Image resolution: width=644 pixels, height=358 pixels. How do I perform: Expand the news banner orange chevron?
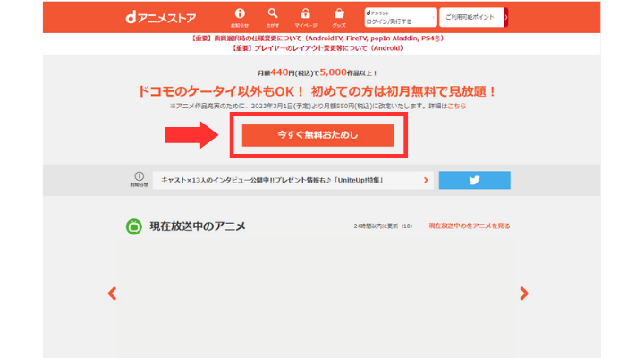click(x=426, y=180)
